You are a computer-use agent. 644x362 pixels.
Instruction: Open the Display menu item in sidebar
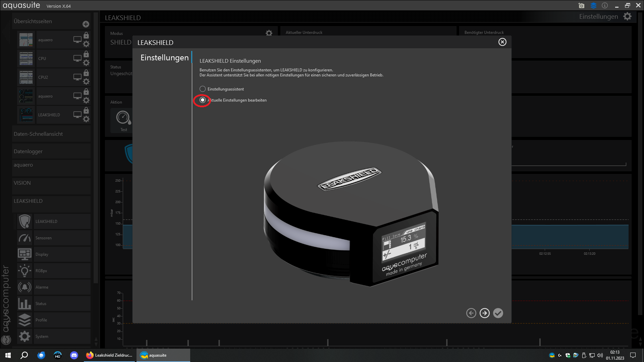(x=42, y=254)
